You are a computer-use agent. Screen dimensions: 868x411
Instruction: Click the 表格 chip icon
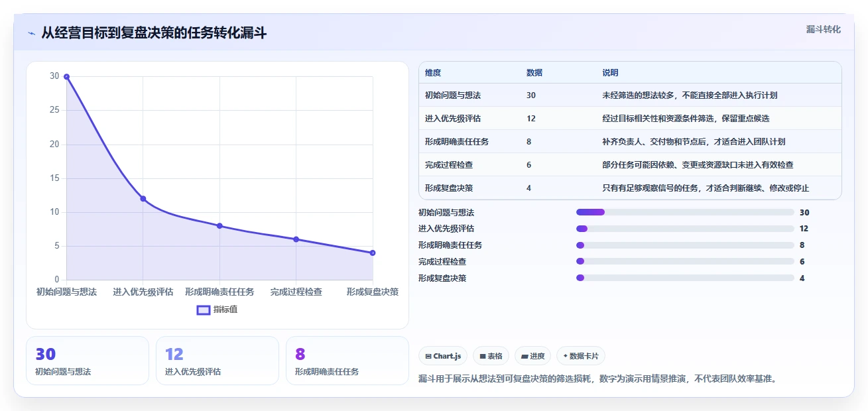(x=483, y=357)
